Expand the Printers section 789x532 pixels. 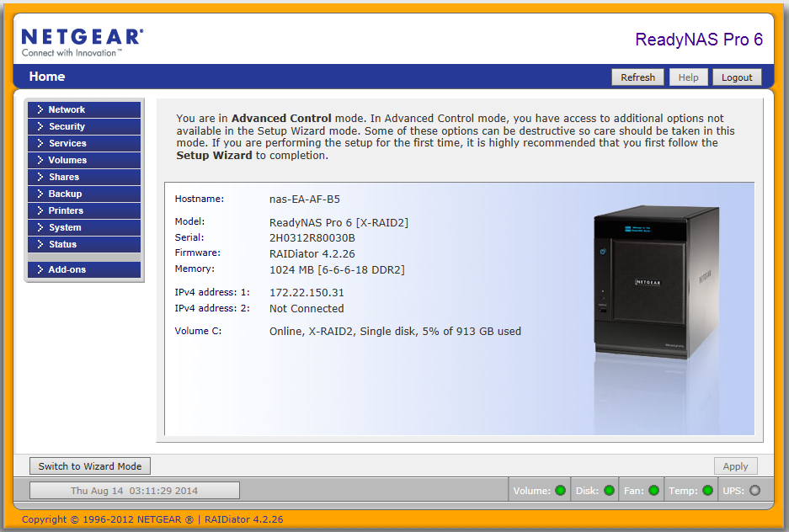point(84,210)
